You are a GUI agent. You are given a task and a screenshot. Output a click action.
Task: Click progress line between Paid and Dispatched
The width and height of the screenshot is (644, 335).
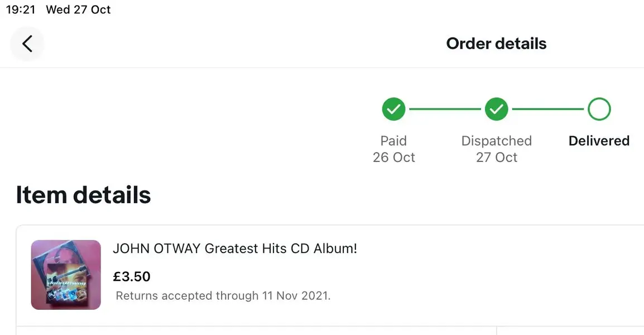pyautogui.click(x=445, y=109)
